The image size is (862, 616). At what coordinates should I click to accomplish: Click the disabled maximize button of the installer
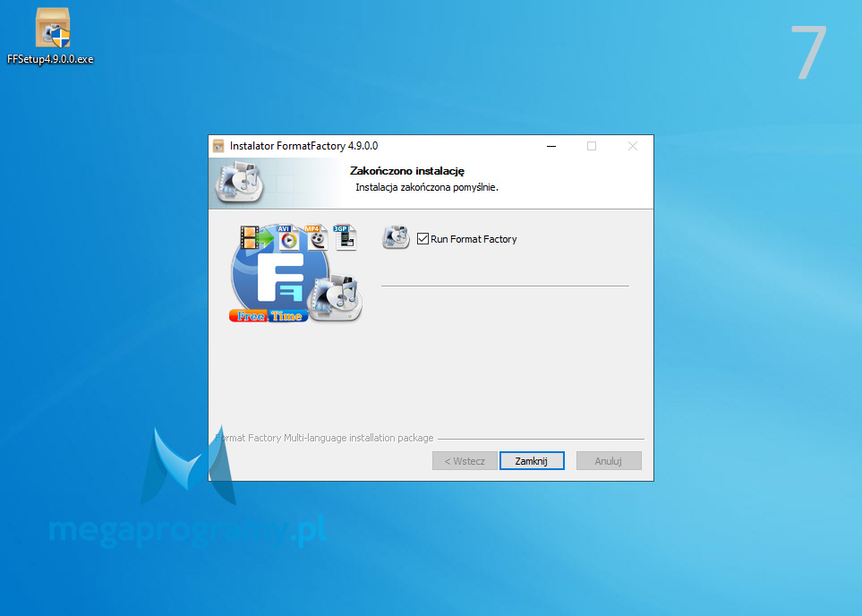click(592, 146)
